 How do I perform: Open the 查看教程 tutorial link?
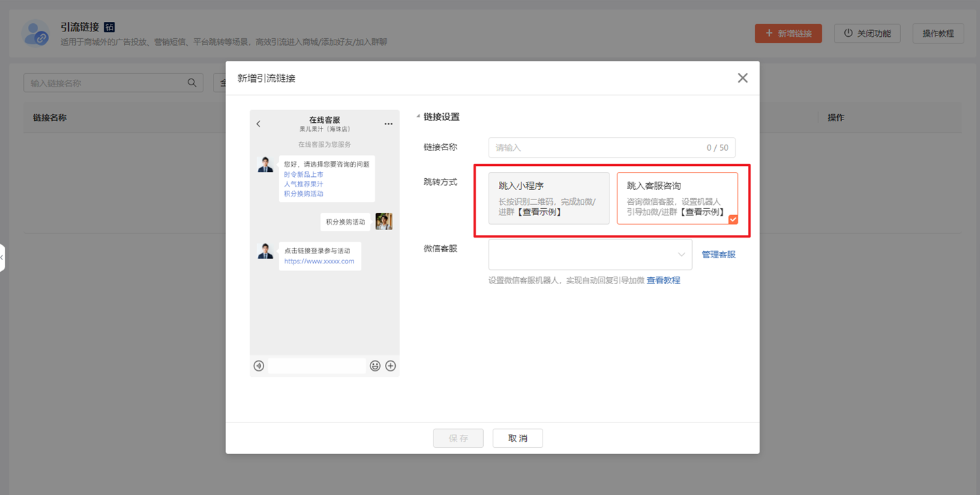pos(663,281)
